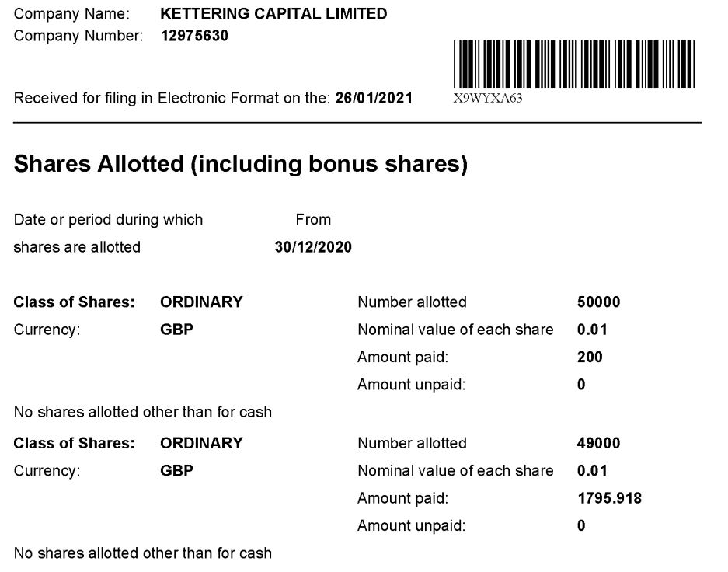The width and height of the screenshot is (728, 572).
Task: Click the Number allotted label beside 50000
Action: pyautogui.click(x=412, y=302)
